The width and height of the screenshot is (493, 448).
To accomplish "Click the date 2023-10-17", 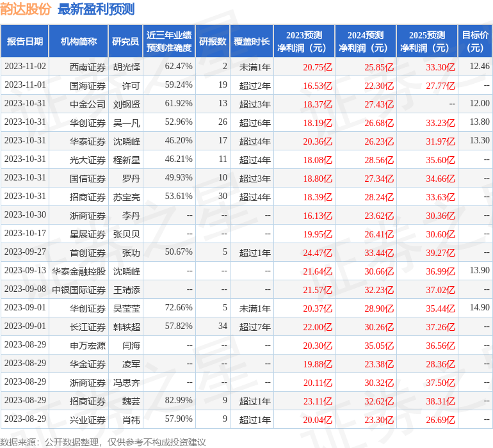I will point(25,233).
